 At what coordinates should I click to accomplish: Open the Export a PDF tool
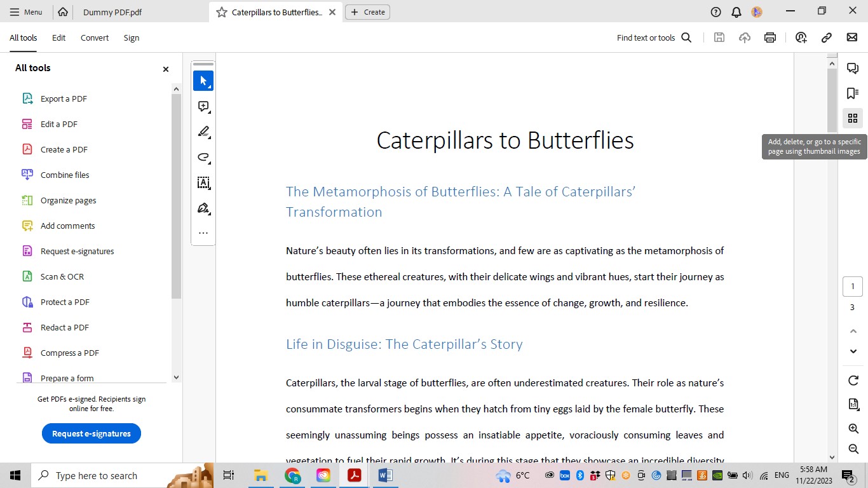coord(63,98)
